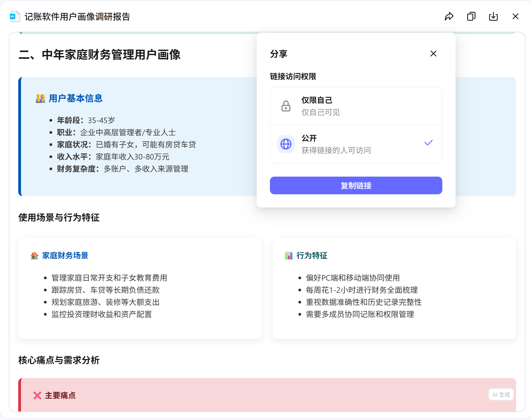Click the duplicate document icon in the title bar
This screenshot has width=531, height=420.
pyautogui.click(x=471, y=17)
